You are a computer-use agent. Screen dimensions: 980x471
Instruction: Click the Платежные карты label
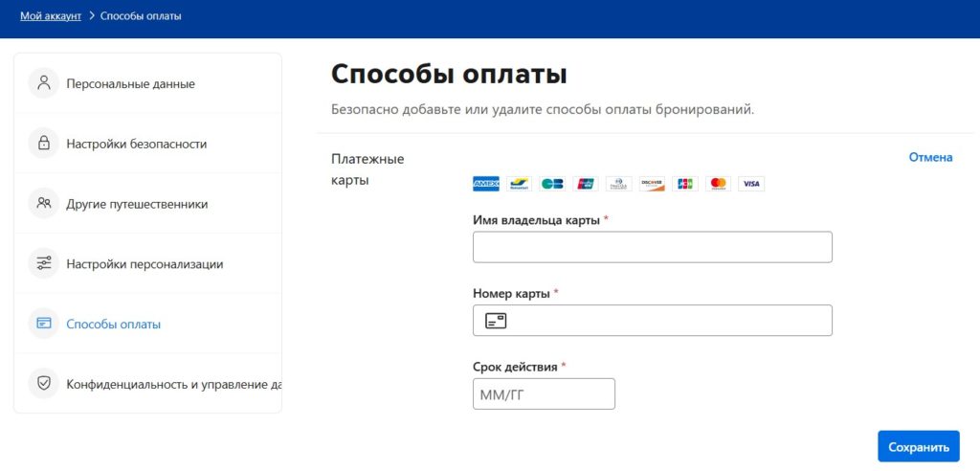point(367,169)
